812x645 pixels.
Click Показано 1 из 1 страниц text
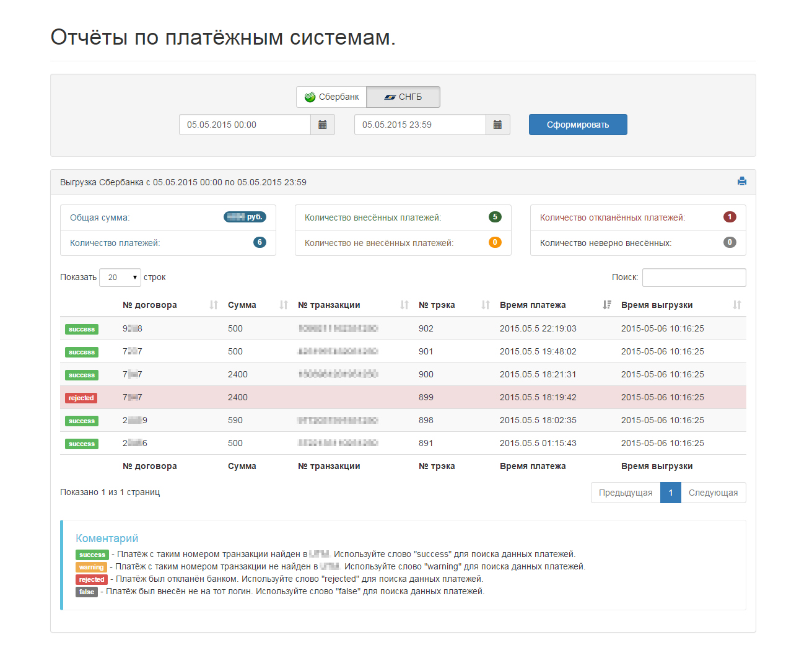[x=110, y=492]
